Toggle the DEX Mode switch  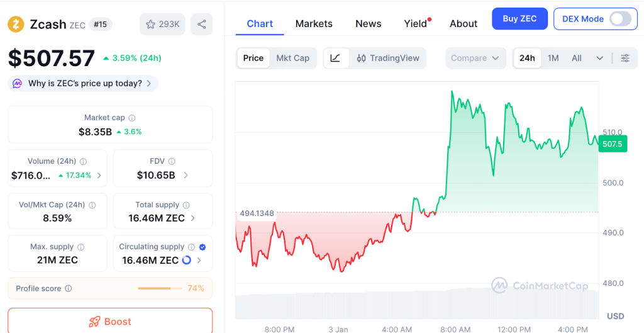click(x=620, y=19)
